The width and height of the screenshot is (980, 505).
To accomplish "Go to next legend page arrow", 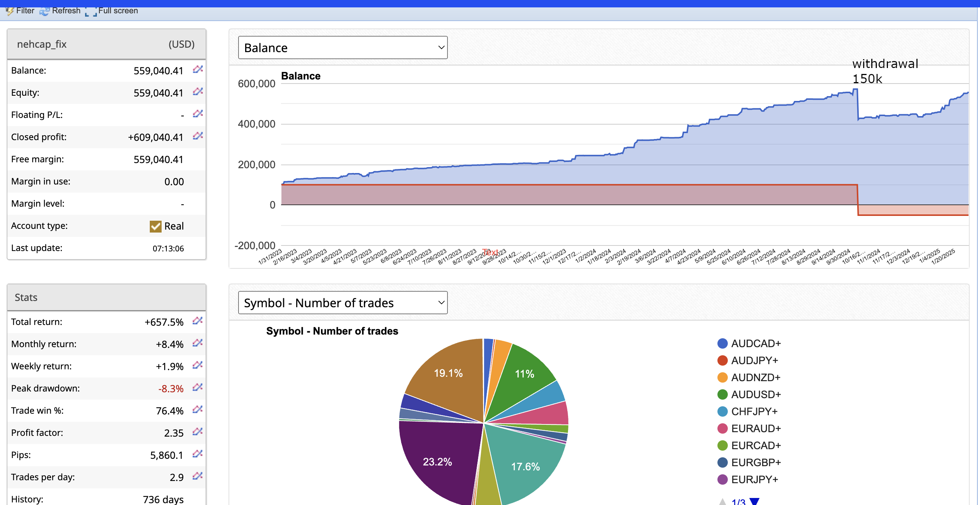I will click(x=754, y=501).
